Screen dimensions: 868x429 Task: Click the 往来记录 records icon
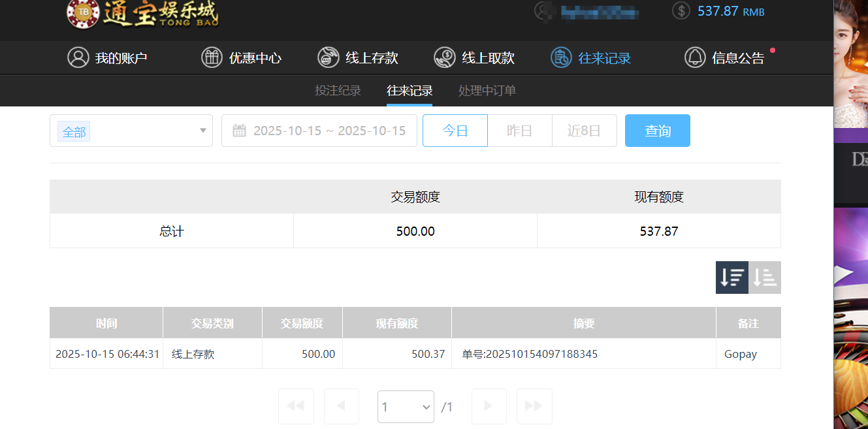point(560,57)
